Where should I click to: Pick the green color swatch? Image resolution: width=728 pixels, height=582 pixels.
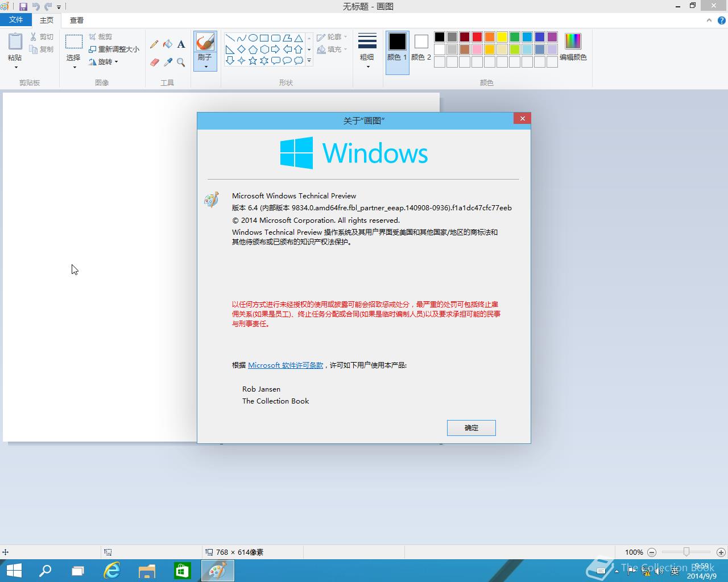click(515, 37)
